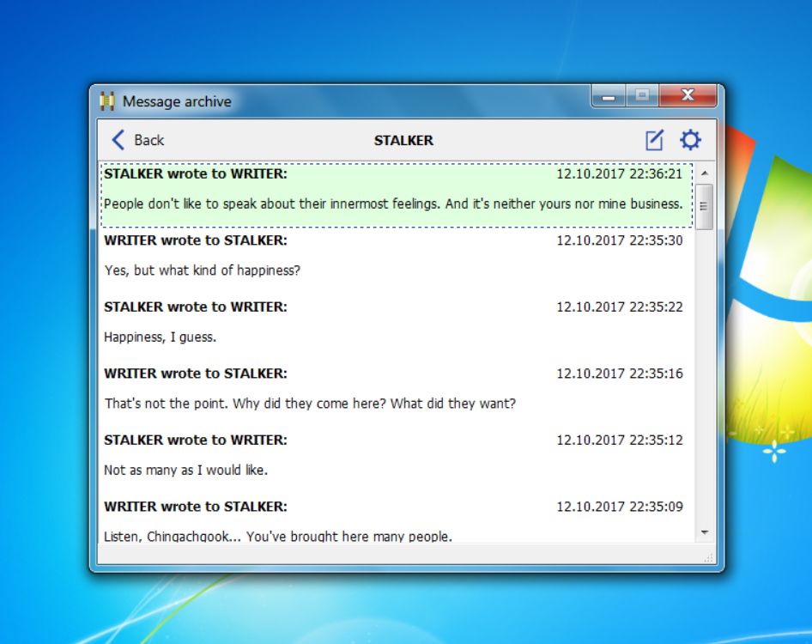The width and height of the screenshot is (812, 644).
Task: Select the highlighted header 'STALKER wrote to WRITER:' at 22:36:21
Action: (195, 173)
